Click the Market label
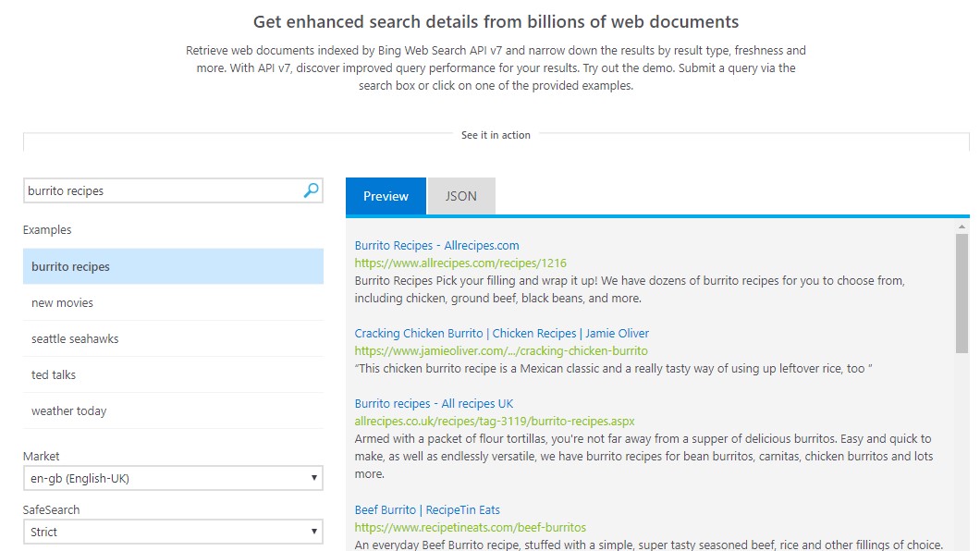This screenshot has height=551, width=980. (x=42, y=456)
